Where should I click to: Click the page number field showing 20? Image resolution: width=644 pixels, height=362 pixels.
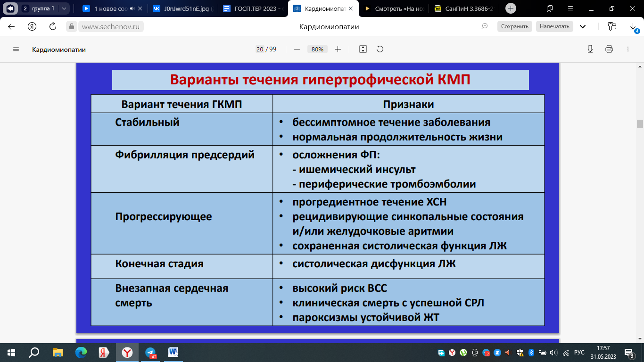coord(260,49)
